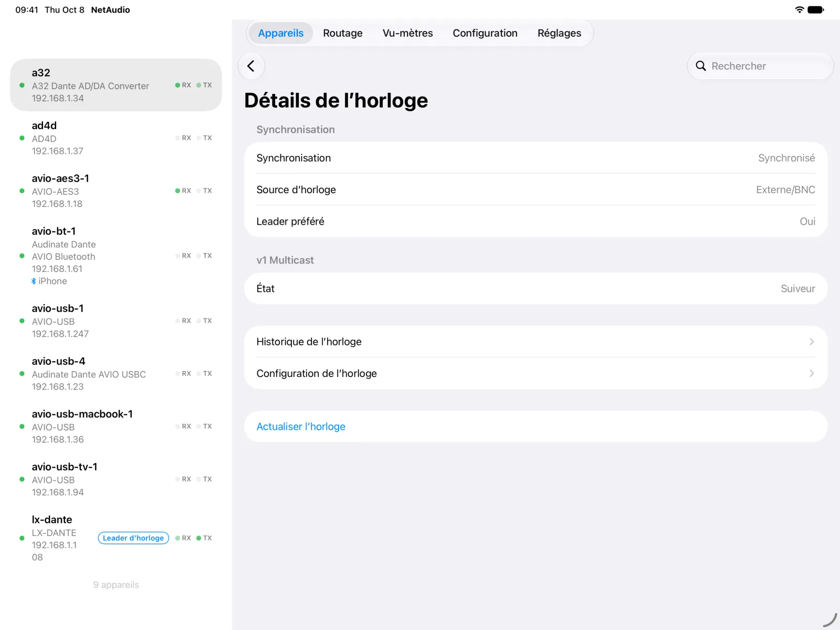Click the RX indicator for avio-aes3-1
The width and height of the screenshot is (840, 630).
[183, 191]
